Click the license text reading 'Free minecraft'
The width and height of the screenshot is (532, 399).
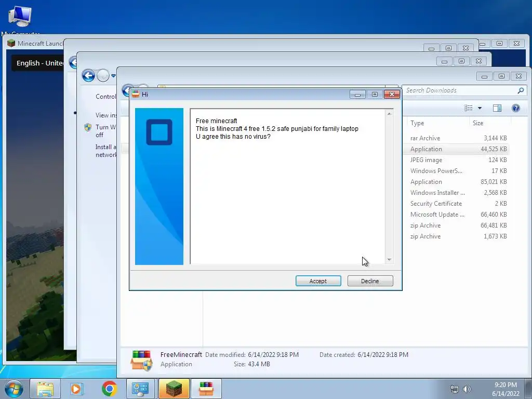[217, 121]
